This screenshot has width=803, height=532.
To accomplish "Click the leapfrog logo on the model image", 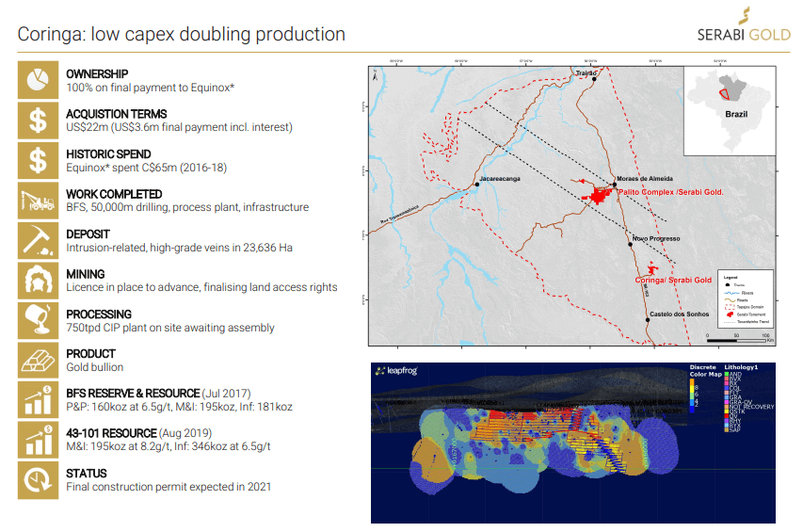I will click(396, 371).
